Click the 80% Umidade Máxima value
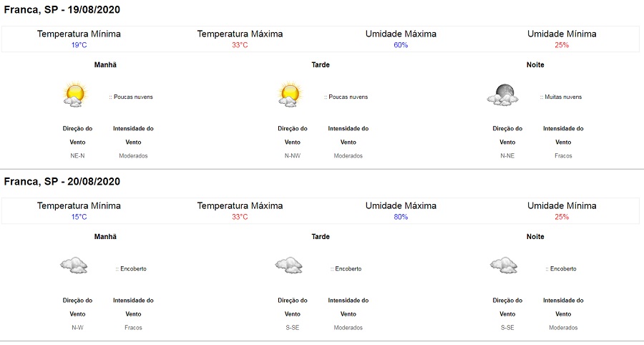Viewport: 644px width, 345px height. point(401,217)
